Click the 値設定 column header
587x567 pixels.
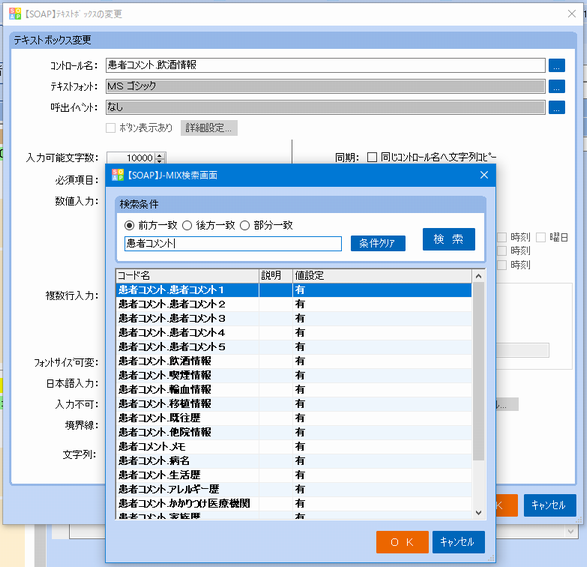click(x=382, y=276)
